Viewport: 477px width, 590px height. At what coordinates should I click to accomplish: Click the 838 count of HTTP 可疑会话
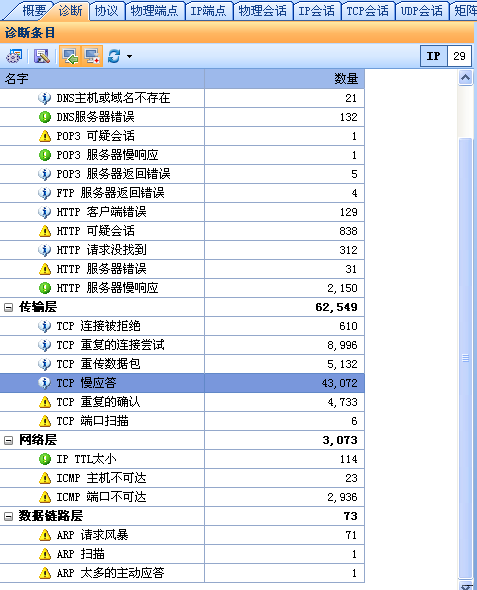(348, 231)
